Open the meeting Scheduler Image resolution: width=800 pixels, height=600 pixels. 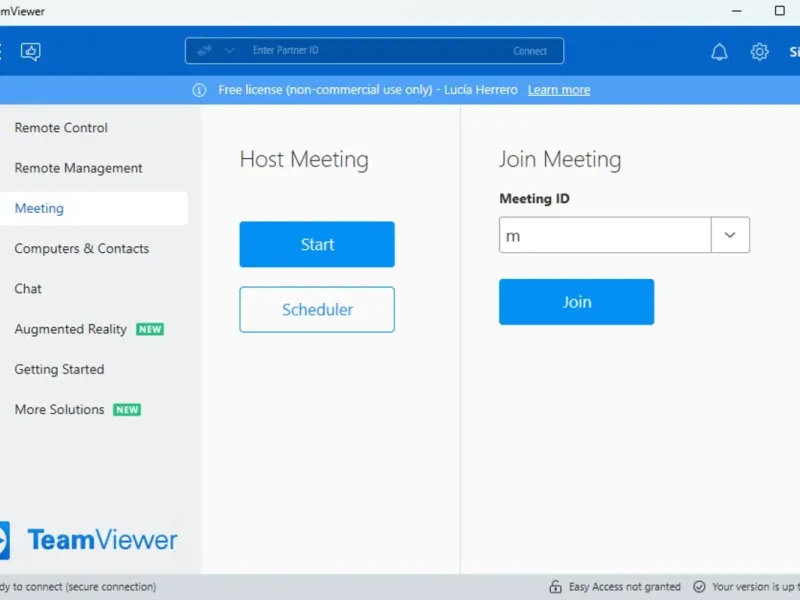pos(317,310)
